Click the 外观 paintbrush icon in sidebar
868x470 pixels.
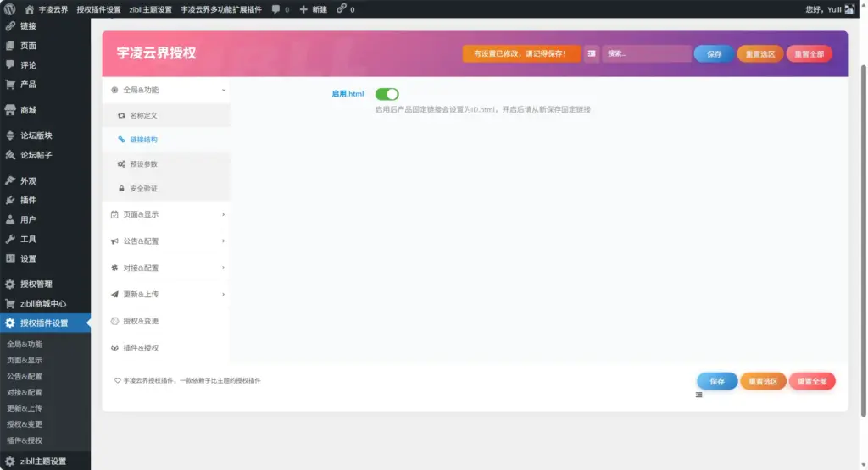click(x=10, y=181)
